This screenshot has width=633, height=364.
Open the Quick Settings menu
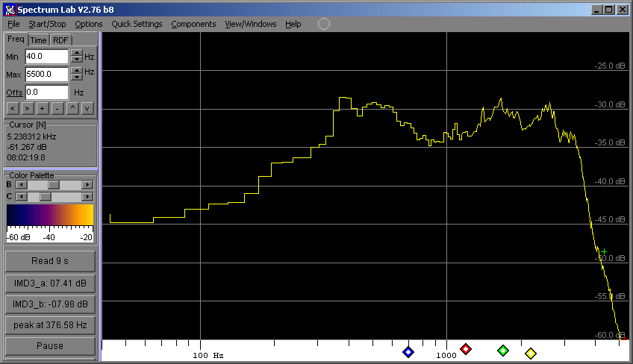137,24
